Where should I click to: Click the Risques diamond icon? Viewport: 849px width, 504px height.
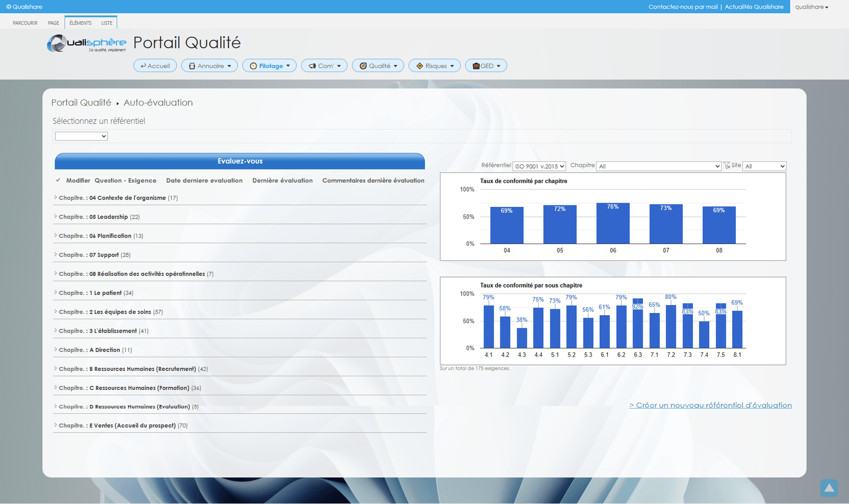tap(420, 66)
